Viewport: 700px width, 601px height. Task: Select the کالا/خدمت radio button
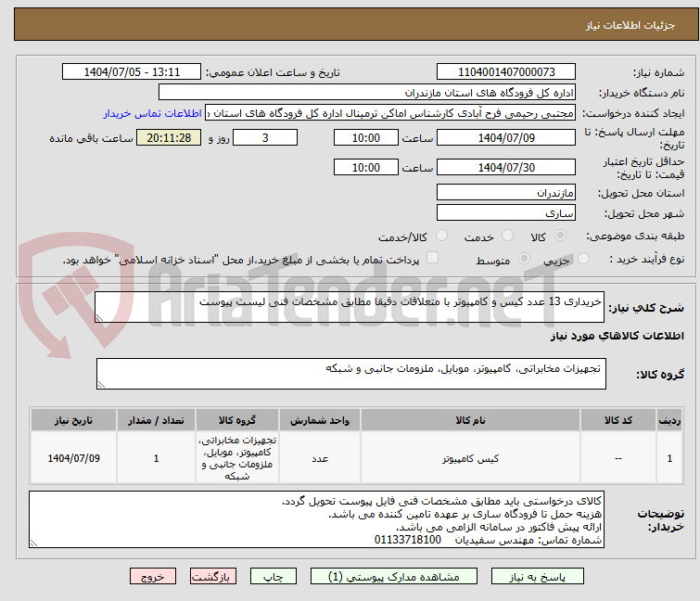pos(441,236)
